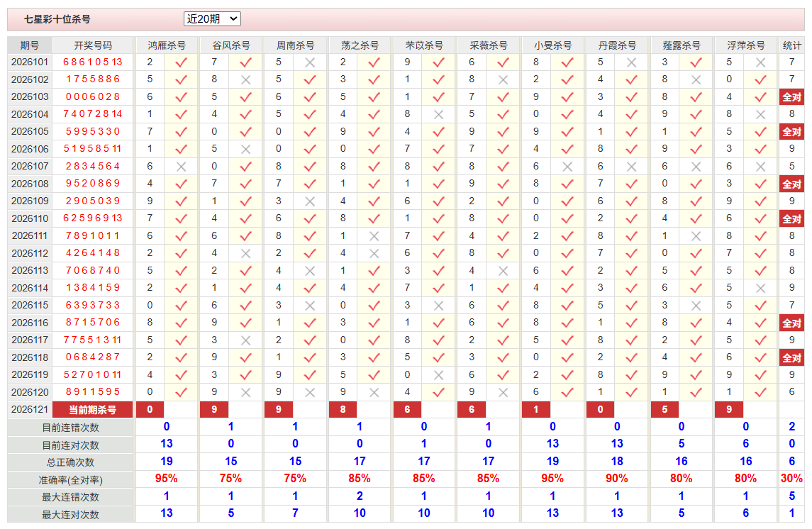The height and width of the screenshot is (529, 812).
Task: Click the 30% overall accuracy value
Action: point(792,479)
